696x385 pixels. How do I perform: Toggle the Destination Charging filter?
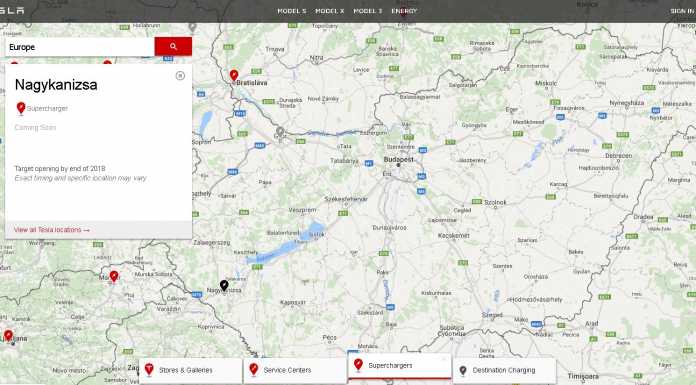pos(504,370)
